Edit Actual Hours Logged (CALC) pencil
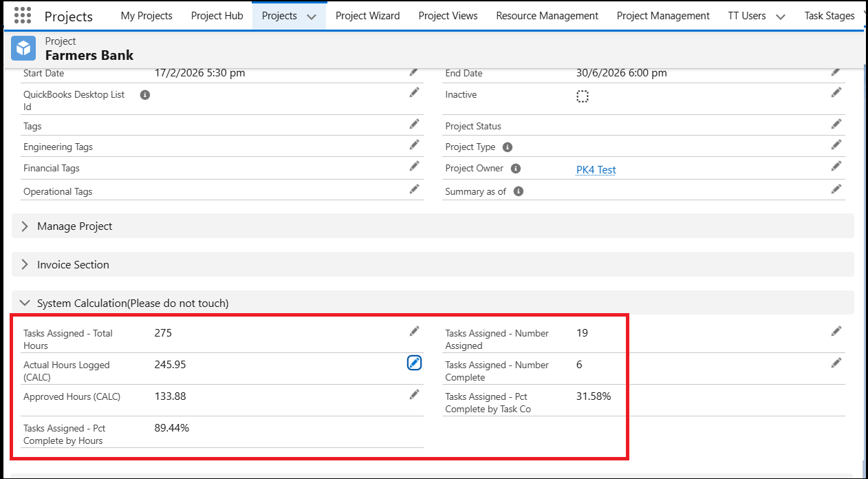The image size is (868, 479). (414, 363)
